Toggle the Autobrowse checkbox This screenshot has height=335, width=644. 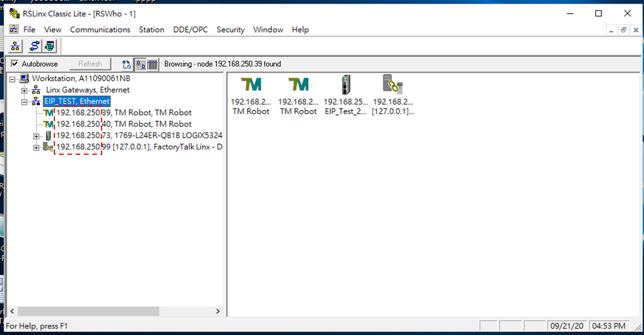tap(15, 64)
